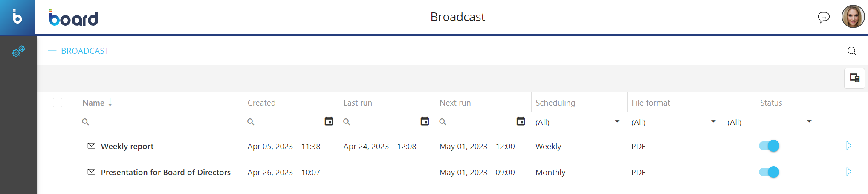
Task: Click the settings gears sidebar icon
Action: pos(18,52)
